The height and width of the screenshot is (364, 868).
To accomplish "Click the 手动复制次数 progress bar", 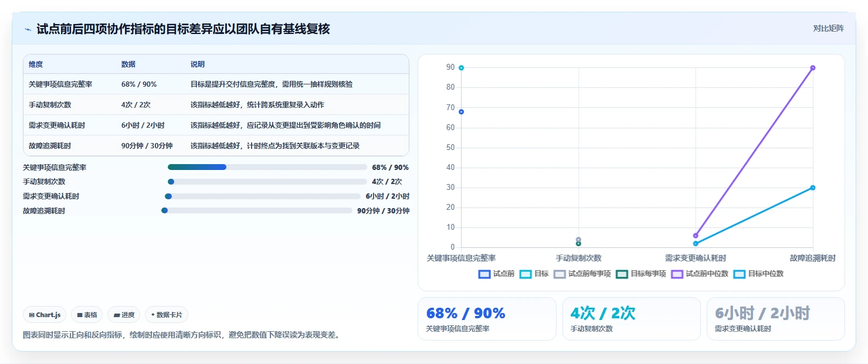I will pos(267,182).
